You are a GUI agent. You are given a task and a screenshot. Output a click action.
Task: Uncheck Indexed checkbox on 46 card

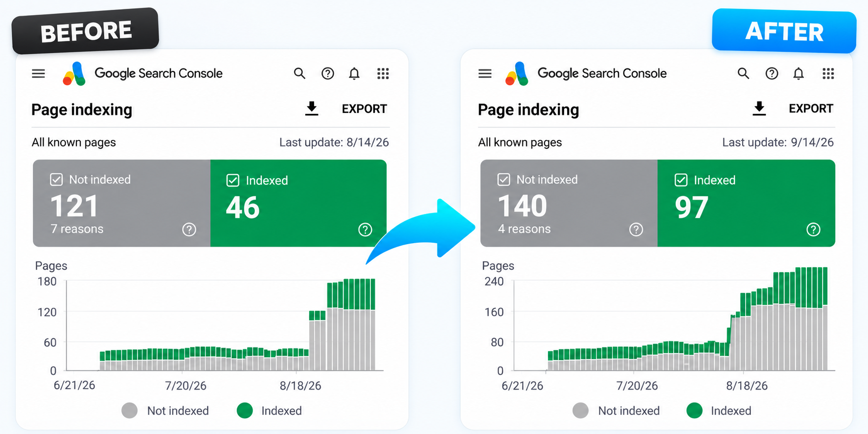[x=233, y=181]
